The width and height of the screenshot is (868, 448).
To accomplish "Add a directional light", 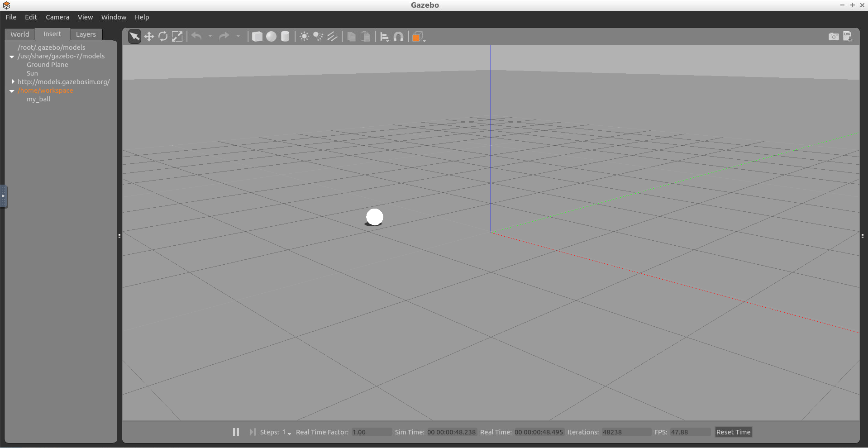I will click(332, 37).
